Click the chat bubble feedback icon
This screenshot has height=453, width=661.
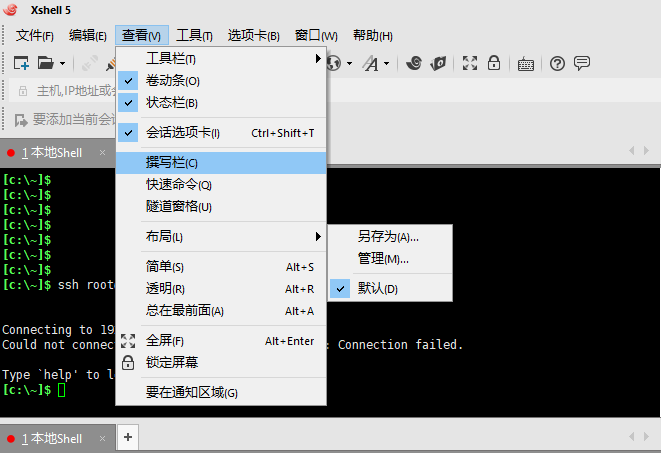[582, 63]
